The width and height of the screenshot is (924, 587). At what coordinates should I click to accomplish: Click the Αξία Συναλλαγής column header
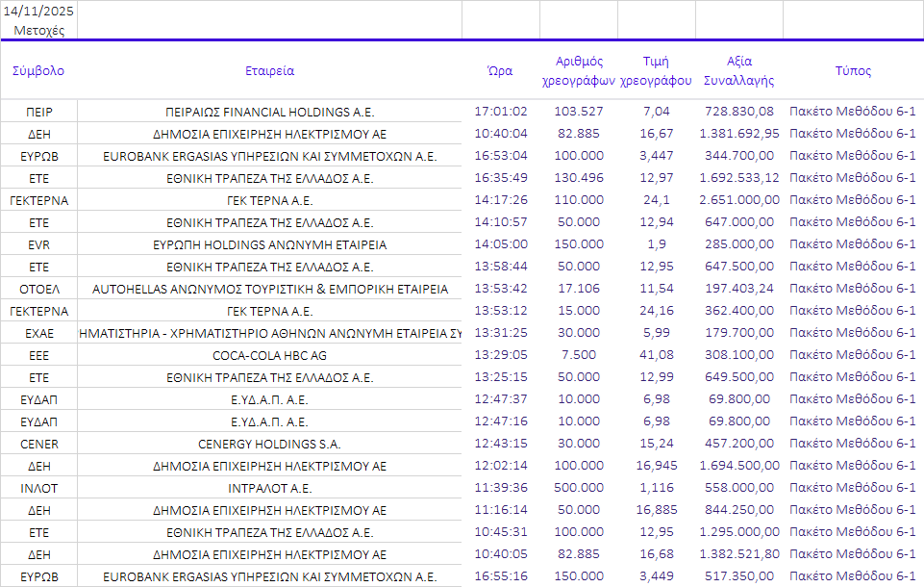click(738, 70)
